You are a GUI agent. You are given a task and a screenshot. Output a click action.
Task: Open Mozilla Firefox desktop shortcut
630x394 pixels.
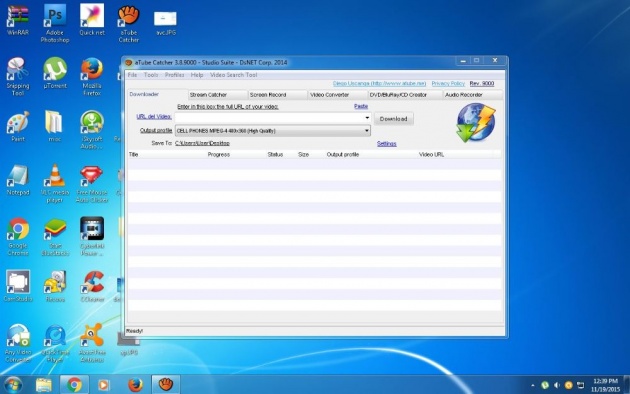click(x=92, y=76)
